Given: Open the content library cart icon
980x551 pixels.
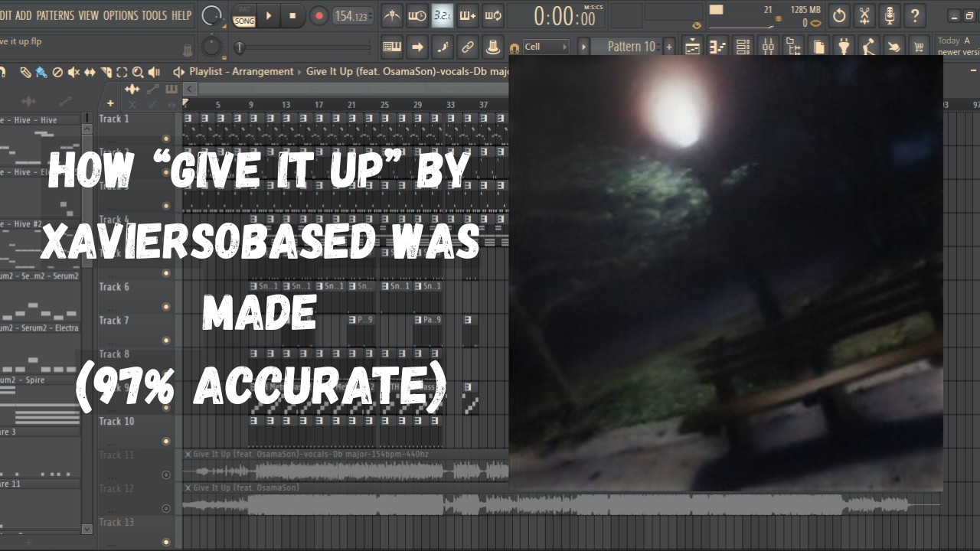Looking at the screenshot, I should tap(920, 47).
